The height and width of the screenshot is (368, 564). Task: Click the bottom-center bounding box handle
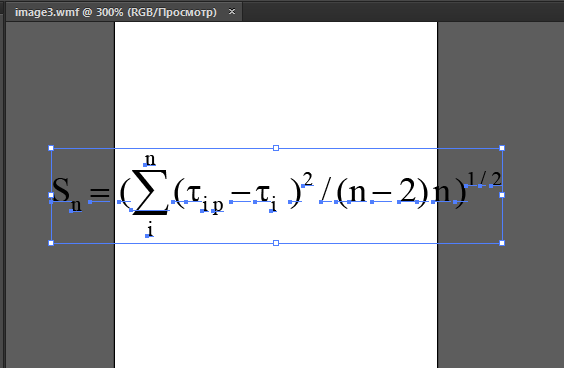(276, 243)
